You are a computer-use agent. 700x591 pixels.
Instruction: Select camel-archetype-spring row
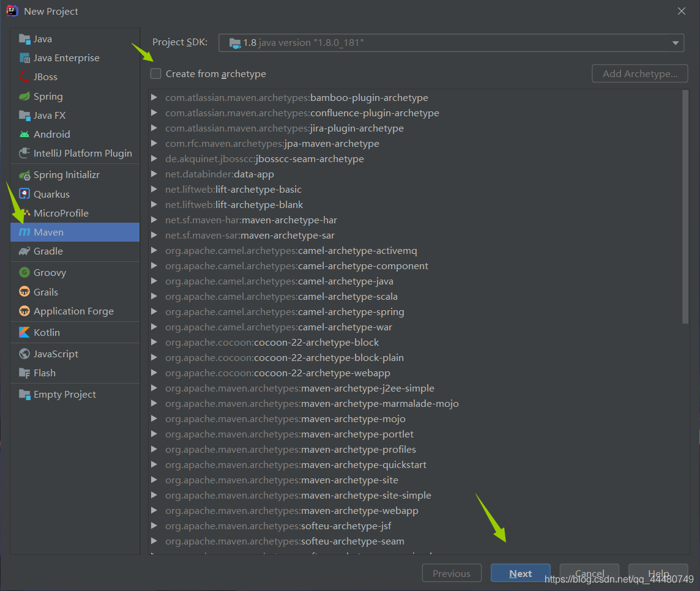click(415, 311)
